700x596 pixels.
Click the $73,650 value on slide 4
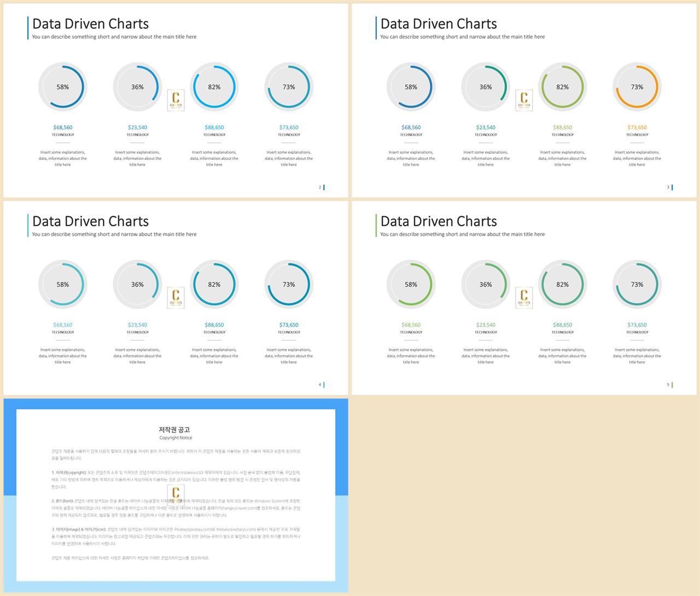pos(289,325)
